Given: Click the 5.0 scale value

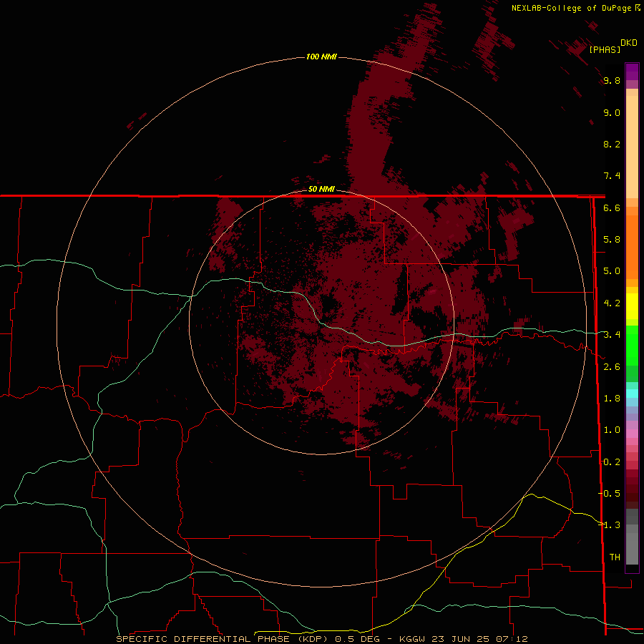Looking at the screenshot, I should (x=612, y=271).
